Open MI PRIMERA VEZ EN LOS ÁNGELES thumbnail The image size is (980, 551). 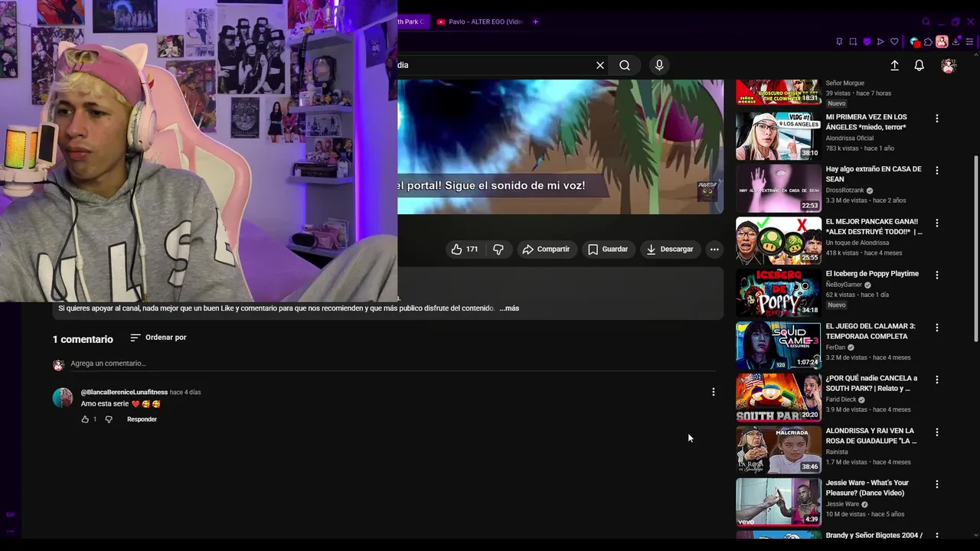click(x=779, y=136)
